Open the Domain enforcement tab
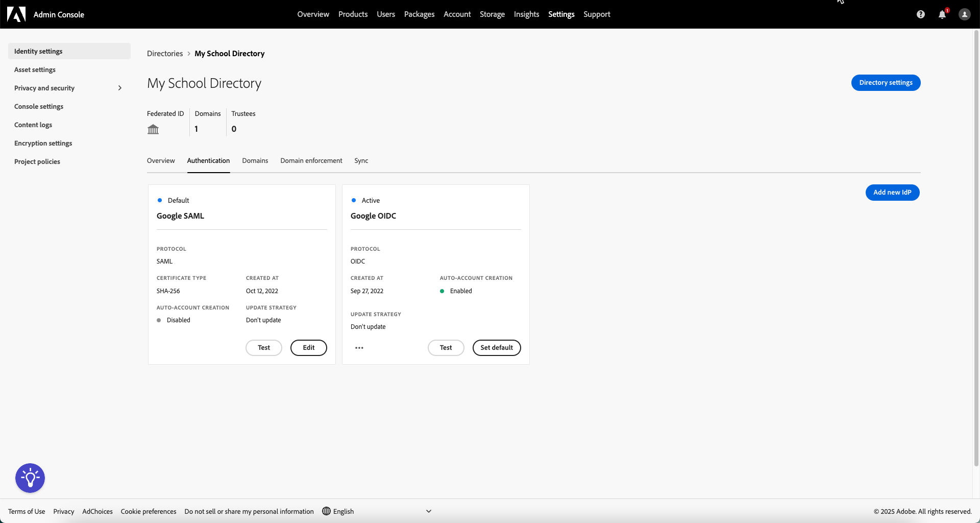Image resolution: width=980 pixels, height=523 pixels. coord(311,160)
